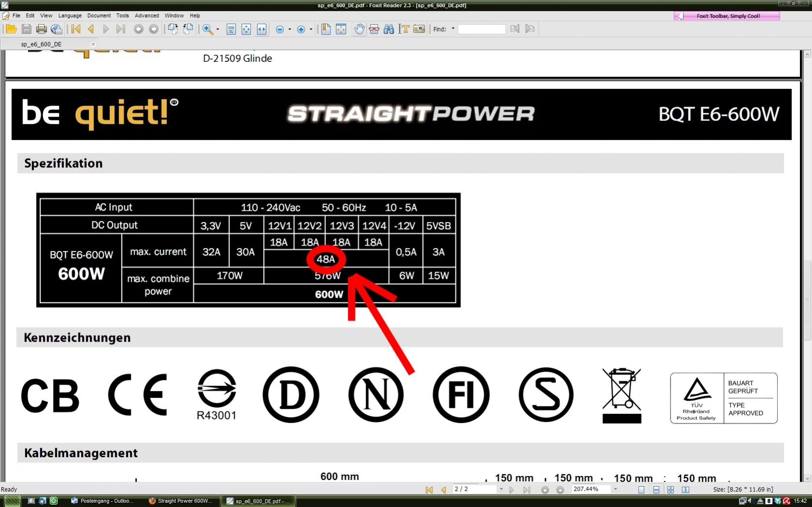Choose Fit Page view

coord(246,29)
